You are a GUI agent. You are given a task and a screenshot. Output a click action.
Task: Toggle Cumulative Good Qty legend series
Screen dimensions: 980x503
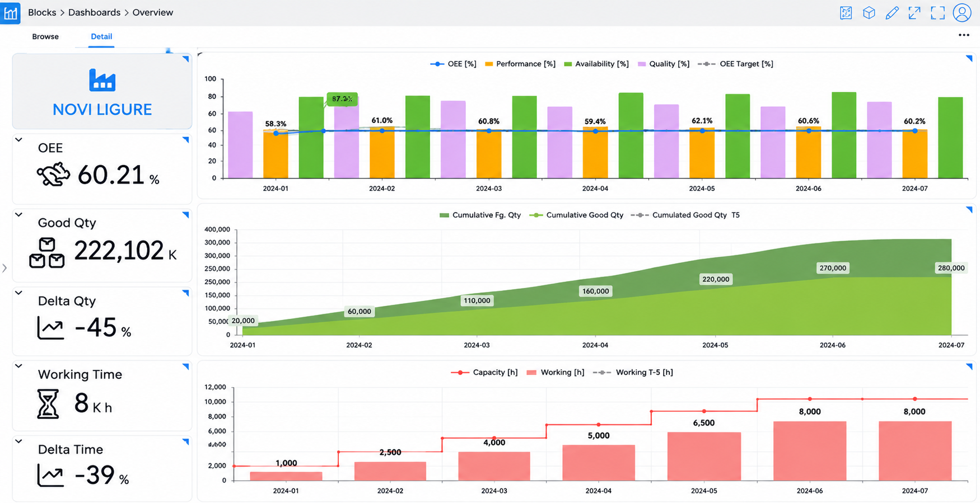[576, 215]
